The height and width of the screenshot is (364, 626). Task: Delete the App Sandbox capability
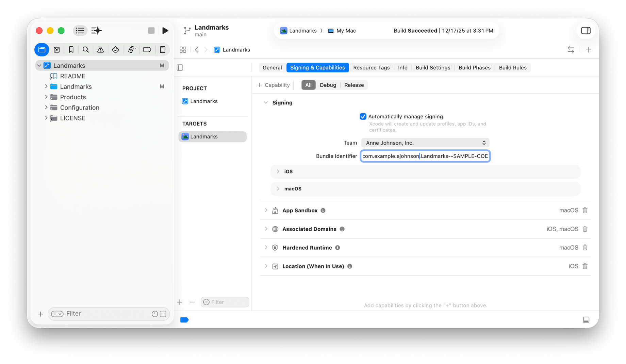(x=585, y=210)
